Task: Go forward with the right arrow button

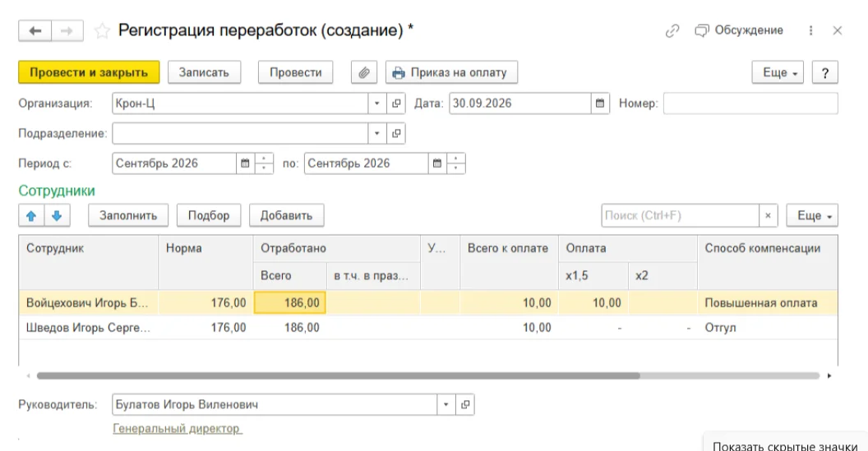Action: click(x=67, y=31)
